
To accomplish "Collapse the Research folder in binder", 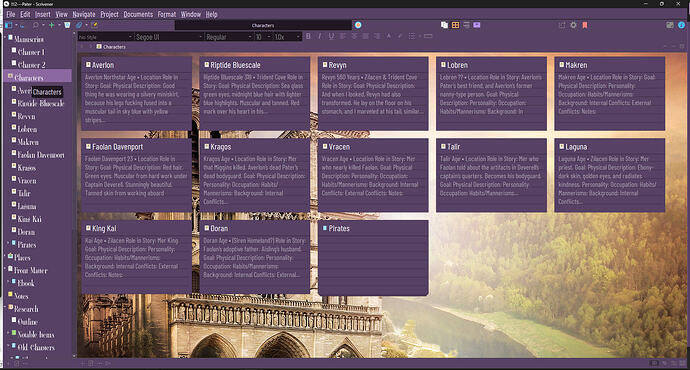I will 5,307.
